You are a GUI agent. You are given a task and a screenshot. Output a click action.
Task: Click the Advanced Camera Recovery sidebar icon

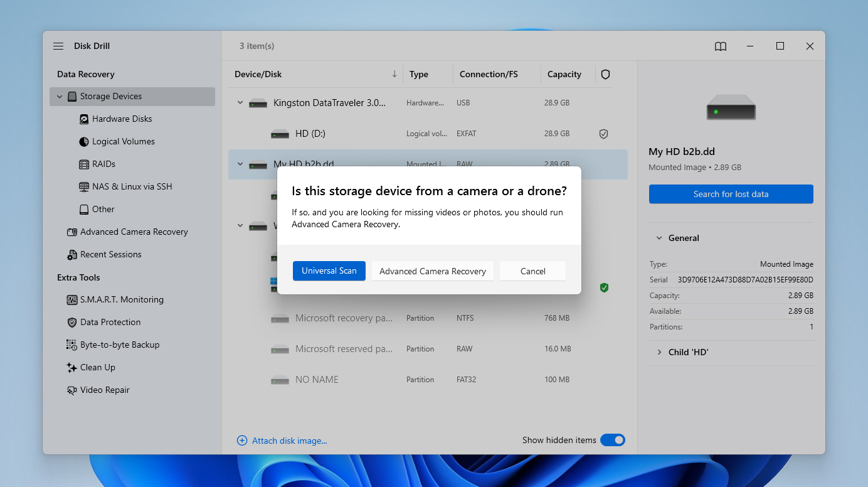(72, 232)
